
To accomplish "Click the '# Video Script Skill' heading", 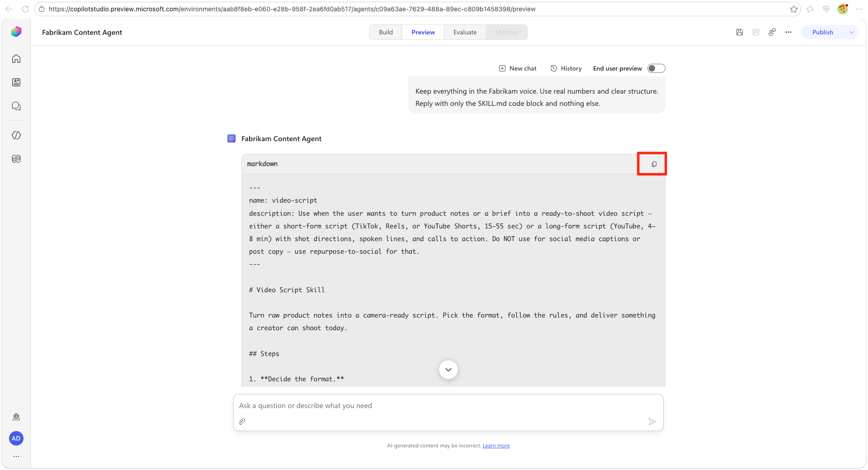I will click(x=287, y=290).
